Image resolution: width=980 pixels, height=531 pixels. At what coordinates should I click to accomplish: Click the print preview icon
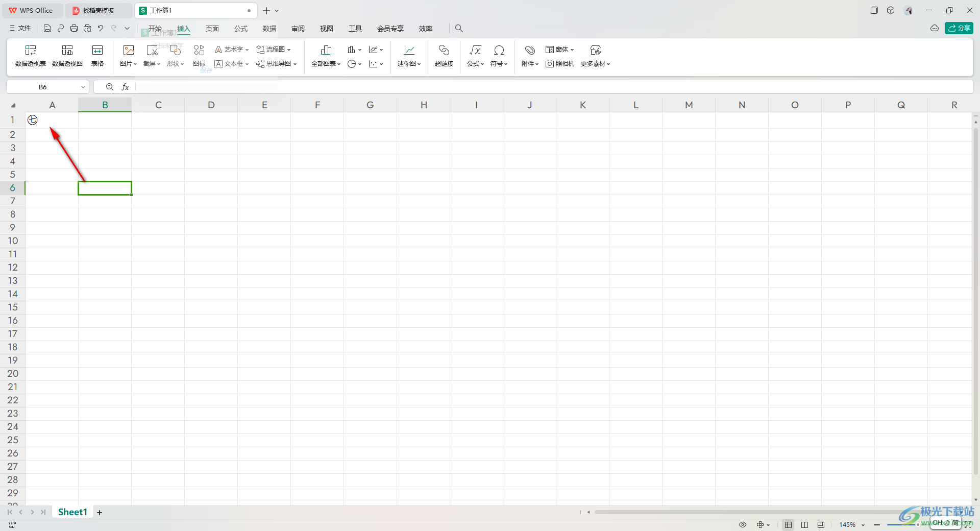pos(87,28)
